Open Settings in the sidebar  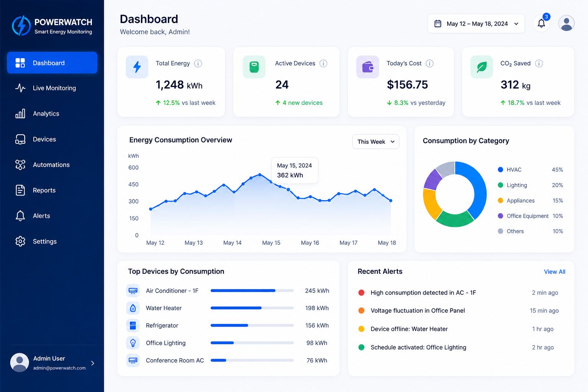(52, 242)
